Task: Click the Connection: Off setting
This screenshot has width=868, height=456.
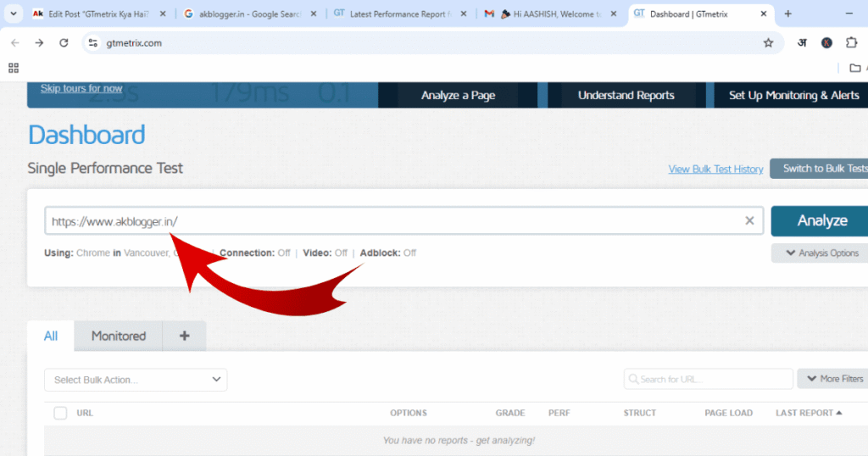Action: [254, 253]
